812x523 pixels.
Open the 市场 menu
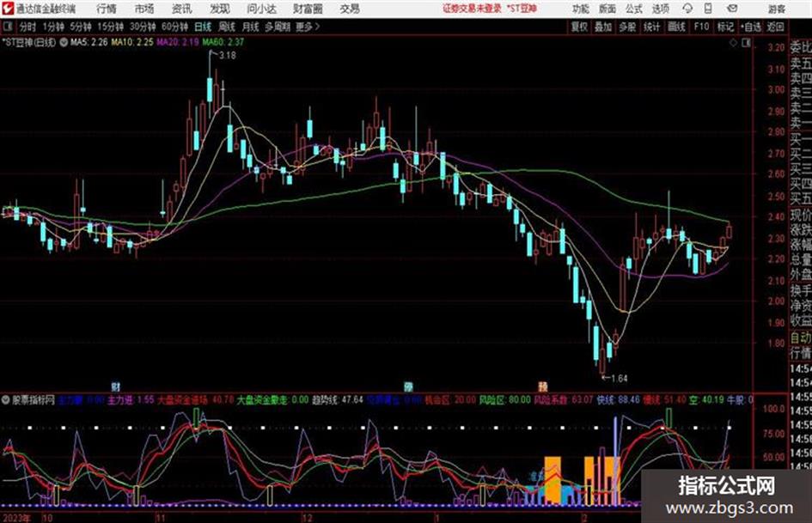144,9
